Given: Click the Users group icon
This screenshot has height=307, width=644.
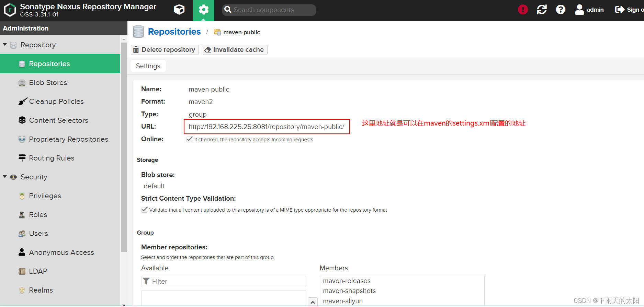Looking at the screenshot, I should (22, 234).
